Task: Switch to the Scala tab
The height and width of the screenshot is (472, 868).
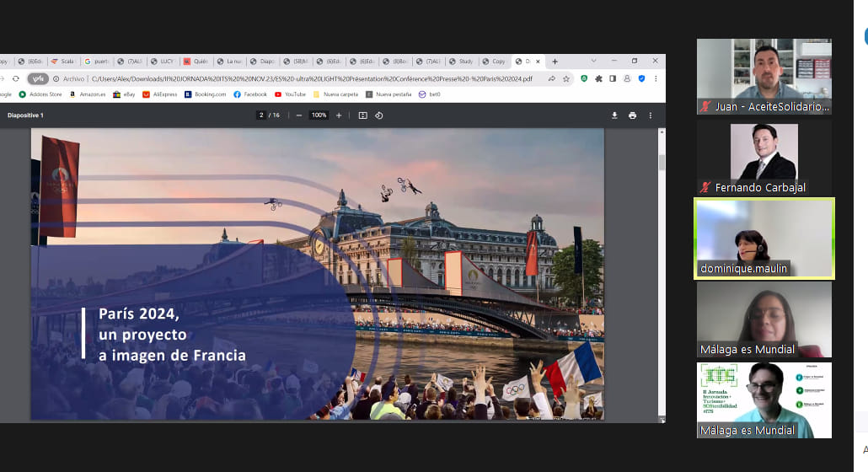Action: 62,62
